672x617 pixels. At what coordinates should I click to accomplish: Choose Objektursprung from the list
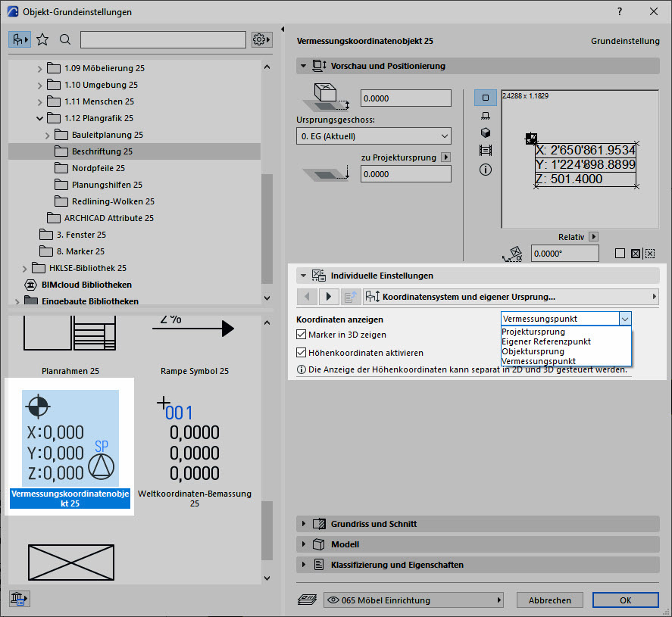click(x=566, y=351)
